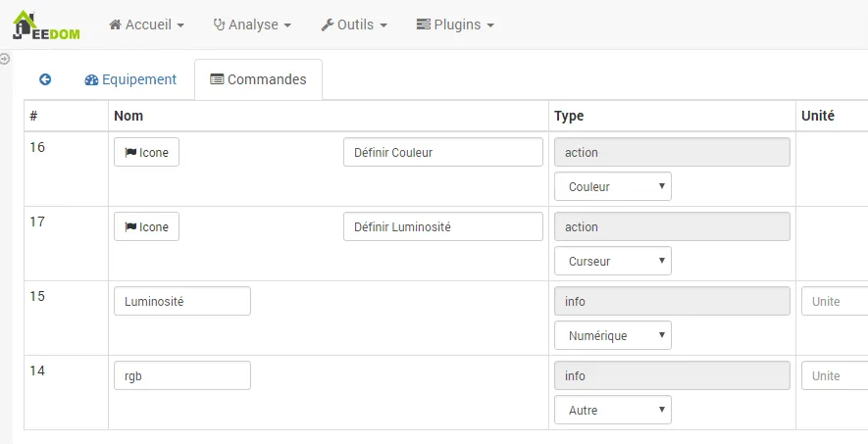Open the Autre subtype dropdown

coord(613,411)
